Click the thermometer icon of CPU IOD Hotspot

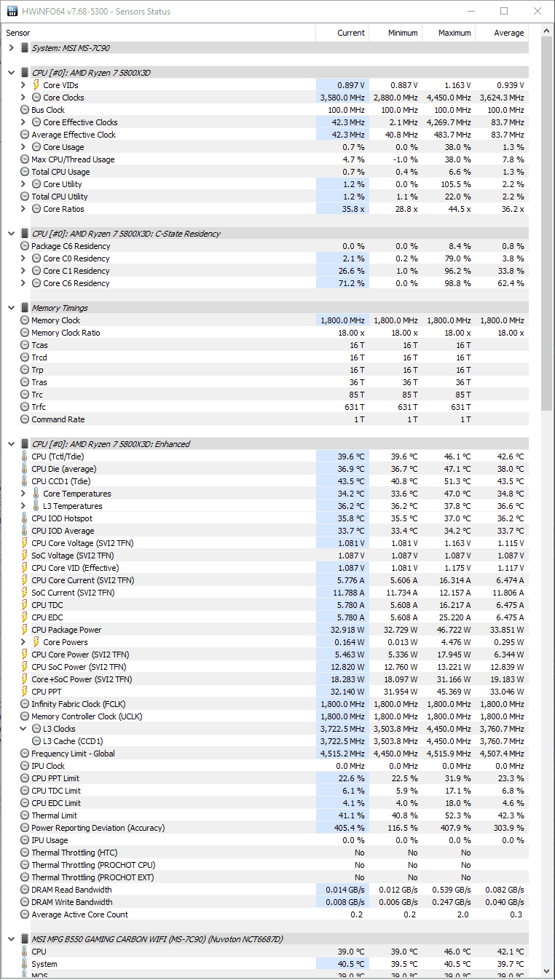25,518
